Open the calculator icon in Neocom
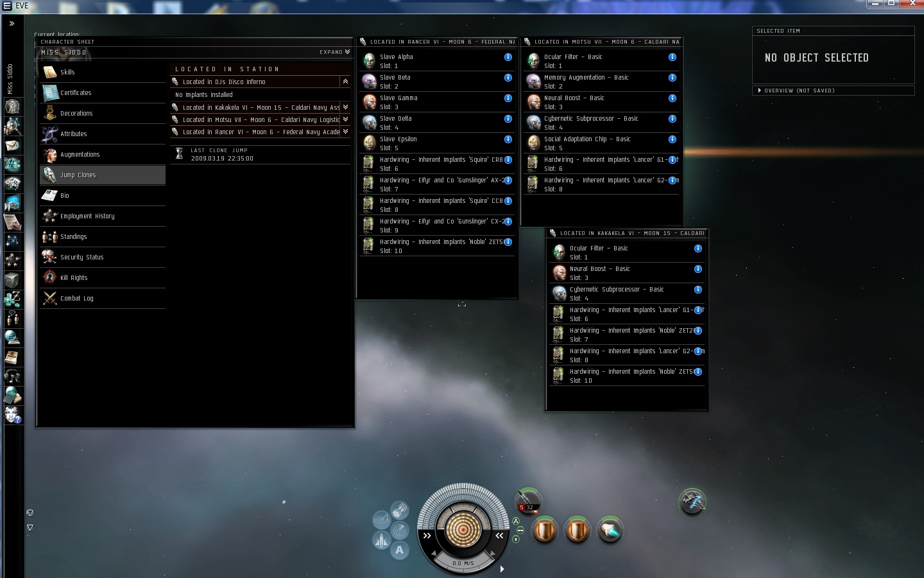 click(x=12, y=396)
